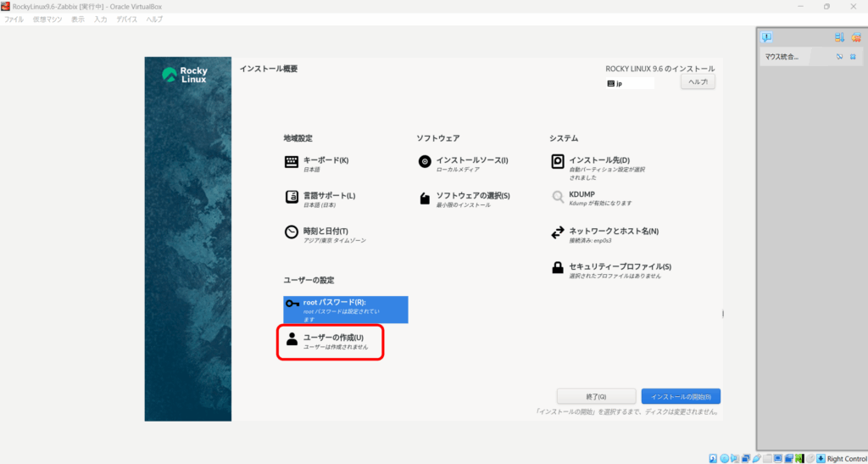The image size is (868, 464).
Task: Open ユーザーの作成(U) user creation
Action: (x=326, y=342)
